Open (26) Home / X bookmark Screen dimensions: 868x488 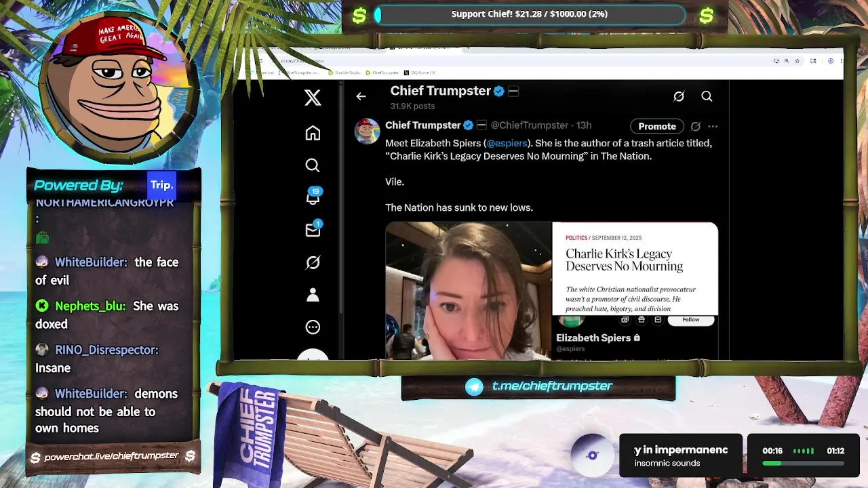click(420, 73)
